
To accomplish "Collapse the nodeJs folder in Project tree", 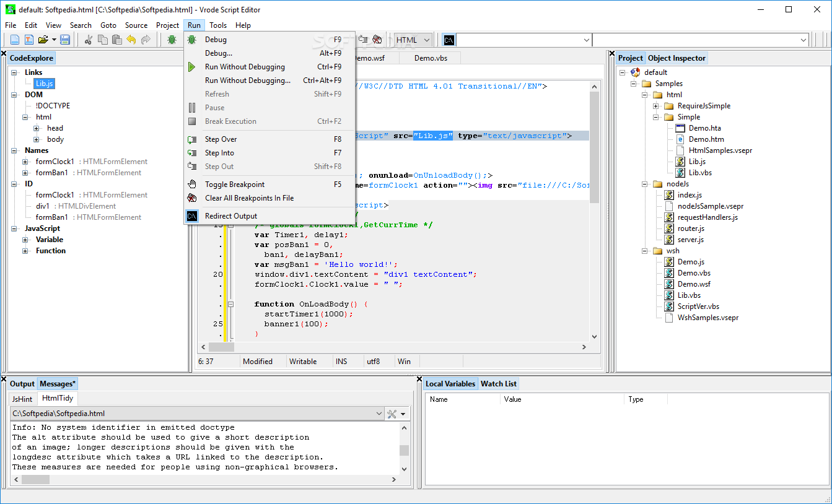I will point(645,184).
